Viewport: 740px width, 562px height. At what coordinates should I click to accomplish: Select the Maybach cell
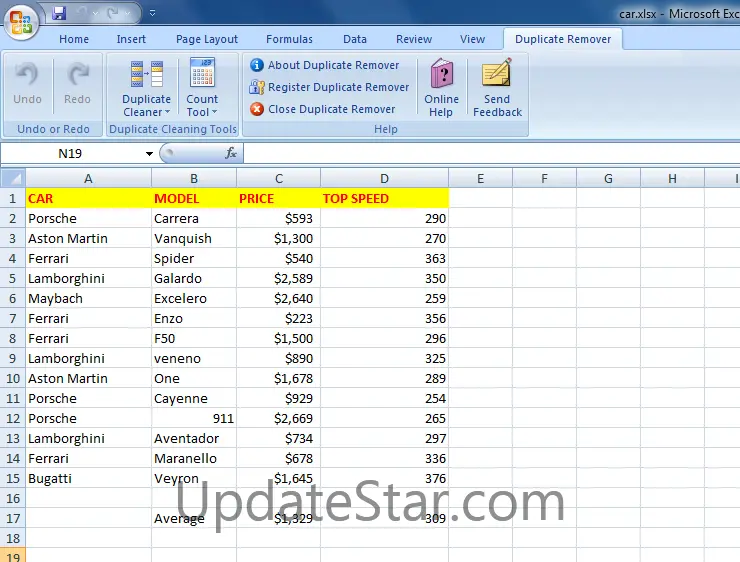88,298
